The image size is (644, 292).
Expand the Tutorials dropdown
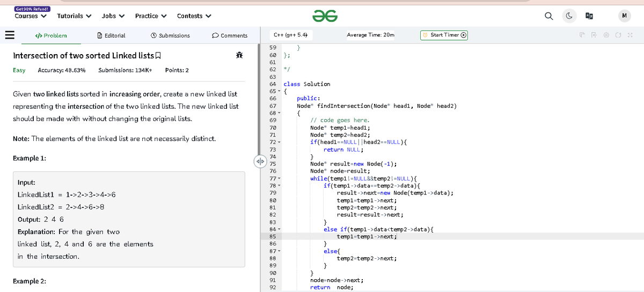74,16
